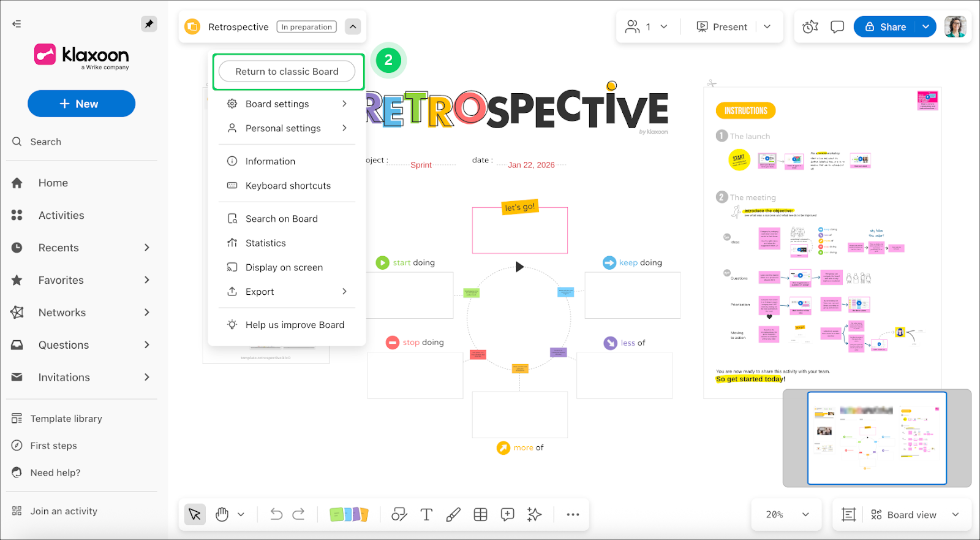Click the blue New button

[81, 104]
